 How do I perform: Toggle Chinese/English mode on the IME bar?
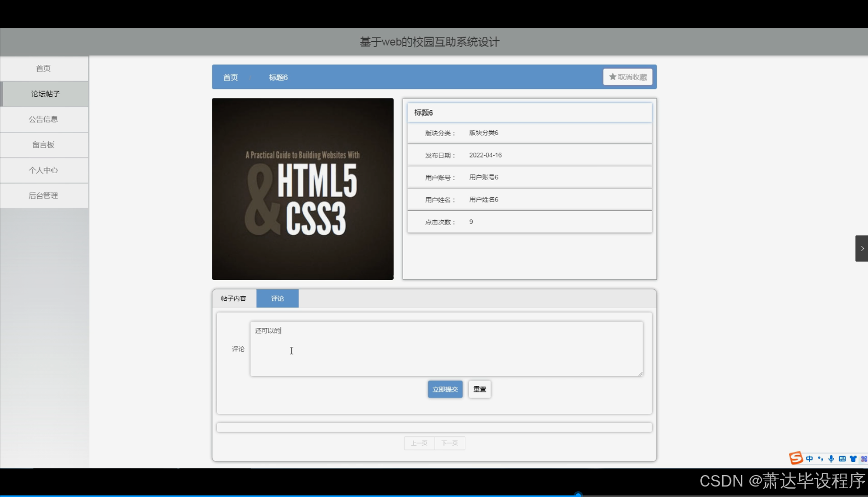click(x=809, y=459)
